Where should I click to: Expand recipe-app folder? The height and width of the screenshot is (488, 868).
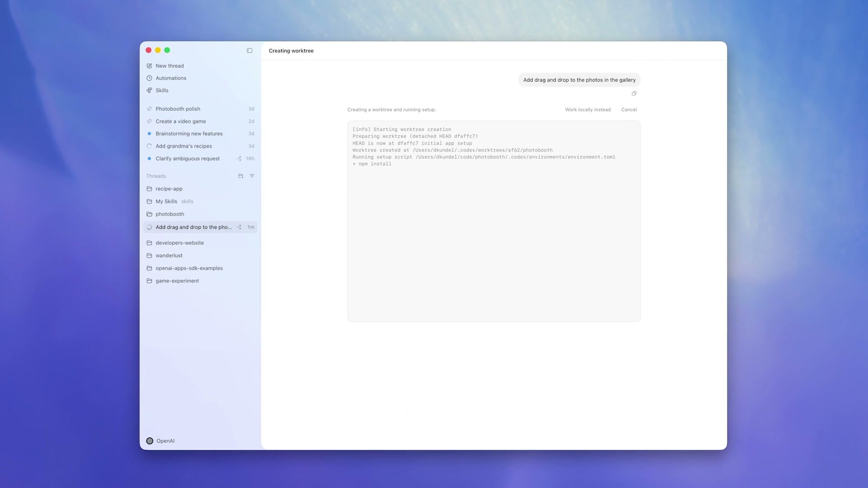click(200, 189)
